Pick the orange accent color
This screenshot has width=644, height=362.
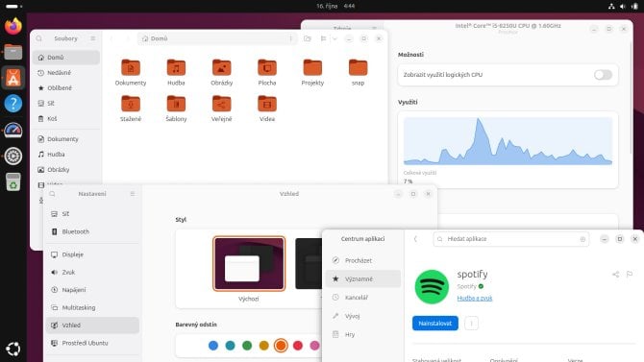[x=281, y=346]
